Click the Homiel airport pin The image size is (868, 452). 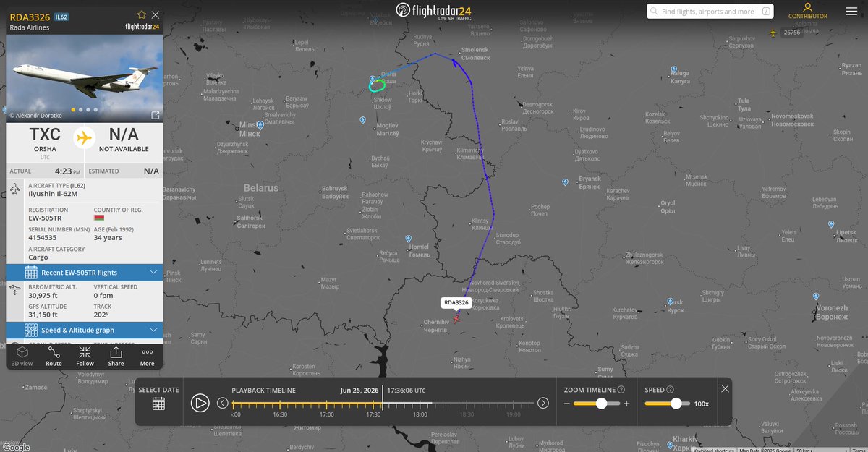pos(409,239)
